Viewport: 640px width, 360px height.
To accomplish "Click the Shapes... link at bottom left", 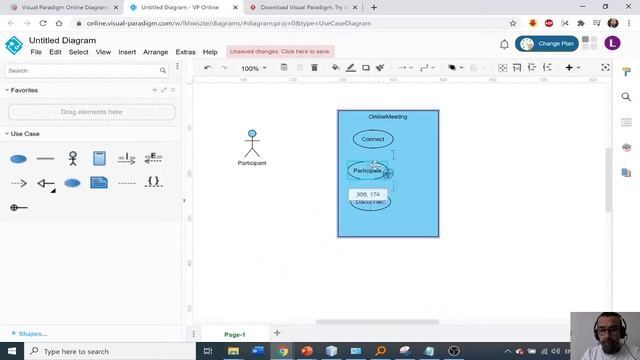I will [x=29, y=333].
